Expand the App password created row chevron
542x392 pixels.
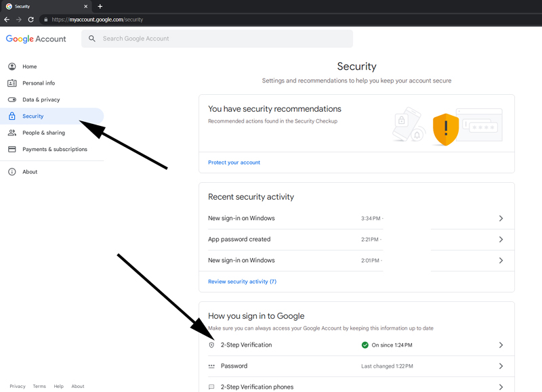(501, 240)
